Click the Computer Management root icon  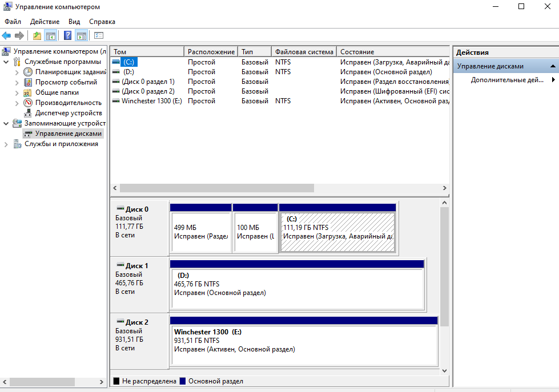(6, 51)
